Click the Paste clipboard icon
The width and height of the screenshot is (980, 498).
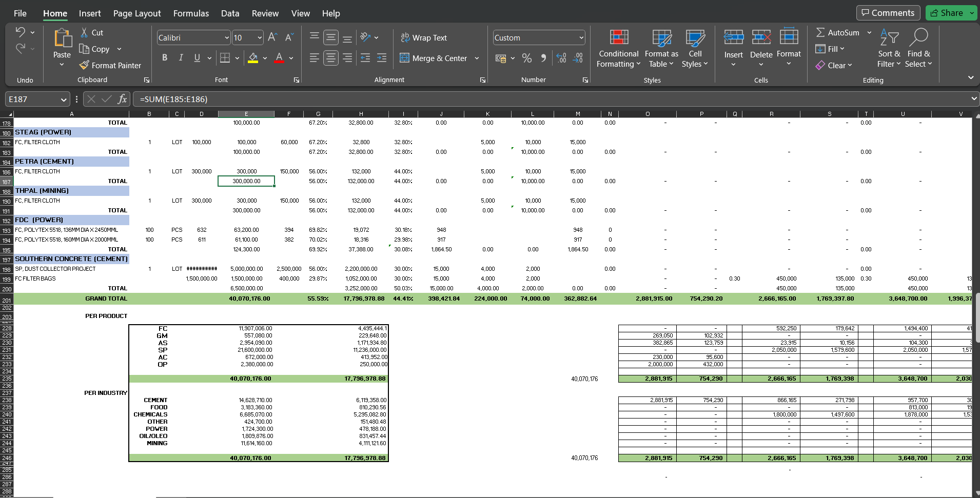62,38
